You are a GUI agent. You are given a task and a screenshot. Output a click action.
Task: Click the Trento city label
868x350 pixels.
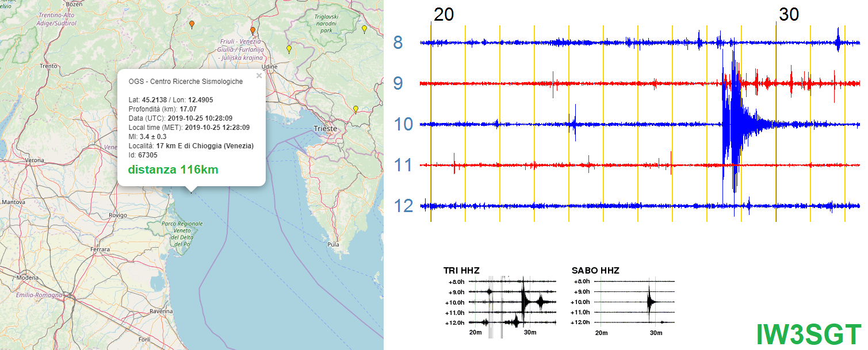[x=48, y=66]
